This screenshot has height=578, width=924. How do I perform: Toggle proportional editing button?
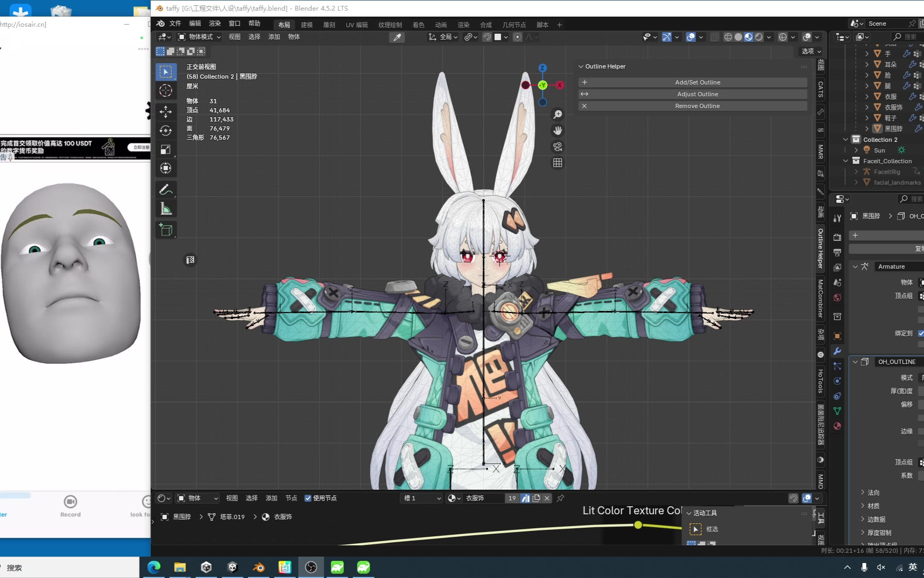(x=517, y=37)
